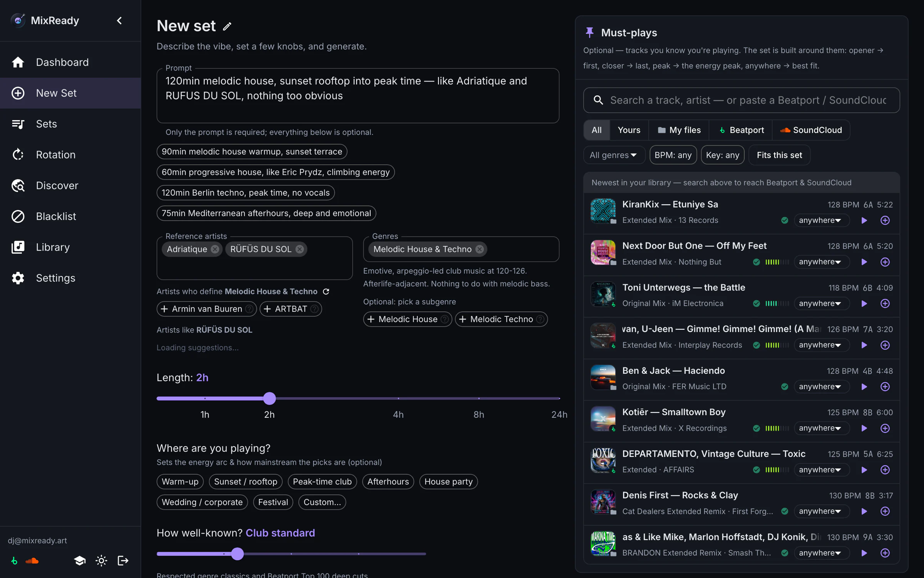Click help icon on Armin van Buuren chip
The image size is (924, 578).
tap(249, 309)
